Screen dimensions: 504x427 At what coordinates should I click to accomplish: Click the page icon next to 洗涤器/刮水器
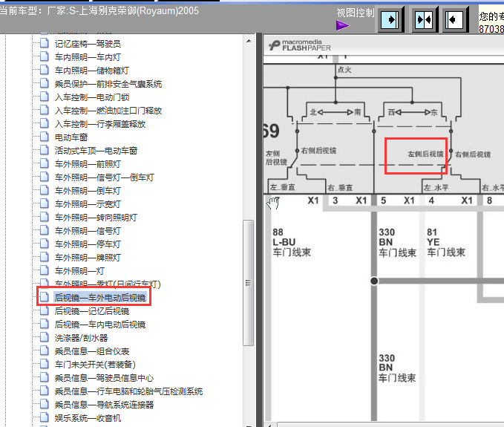44,337
